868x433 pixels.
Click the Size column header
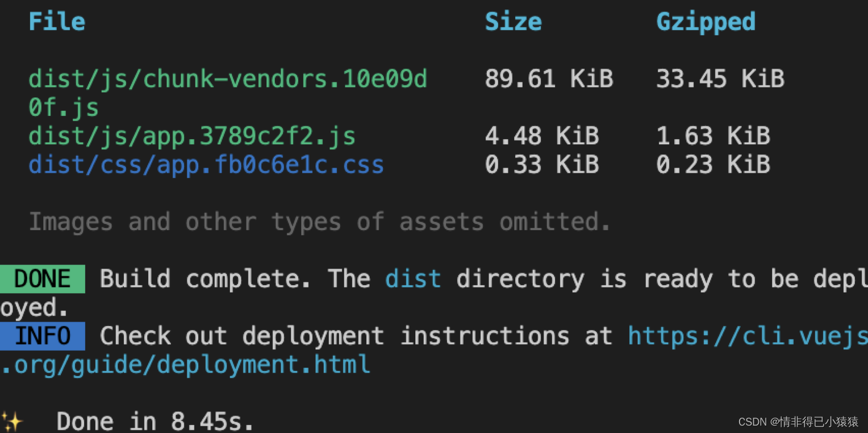point(513,22)
